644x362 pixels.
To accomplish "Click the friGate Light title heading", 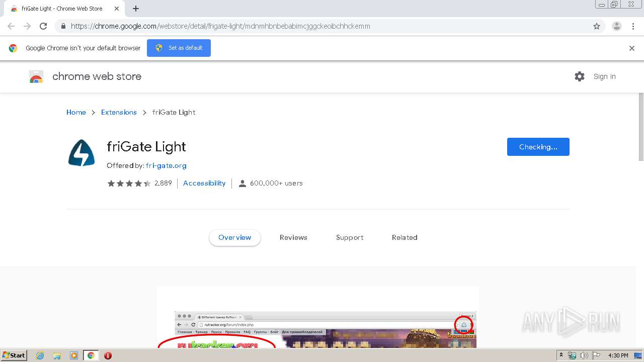I will tap(146, 147).
